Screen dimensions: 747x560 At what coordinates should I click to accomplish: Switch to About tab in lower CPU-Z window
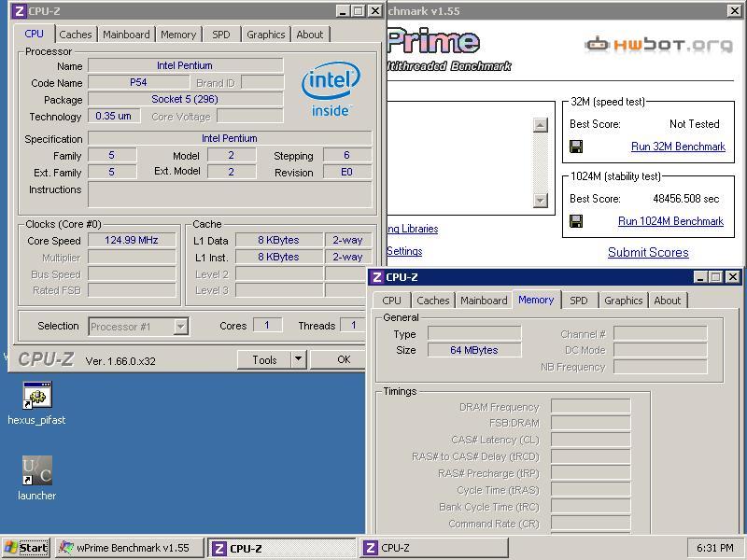click(x=668, y=301)
